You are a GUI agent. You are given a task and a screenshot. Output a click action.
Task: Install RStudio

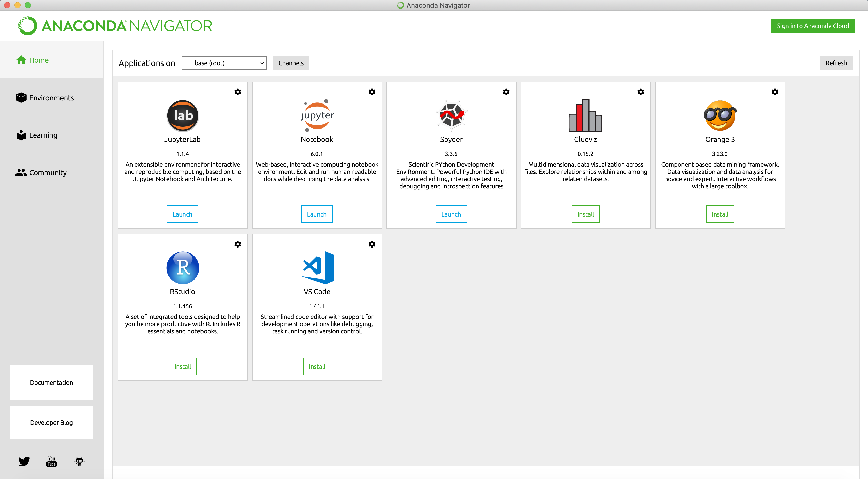(183, 366)
